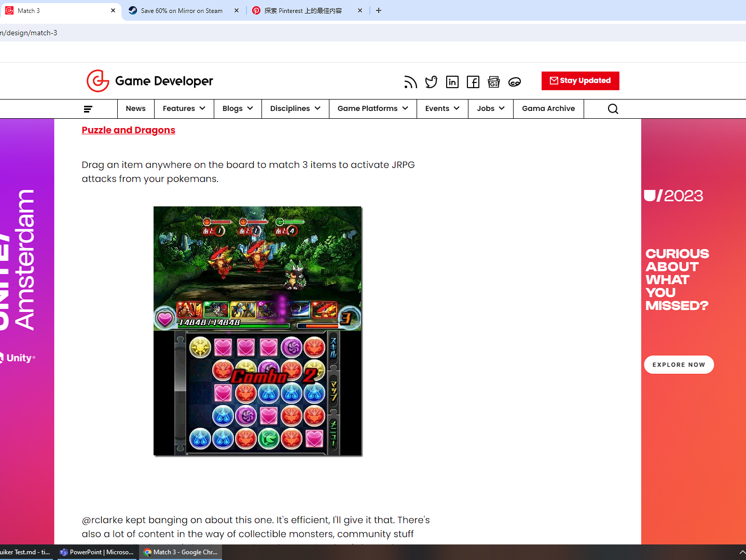The width and height of the screenshot is (746, 560).
Task: Open the Puzzle and Dragons link
Action: point(128,130)
